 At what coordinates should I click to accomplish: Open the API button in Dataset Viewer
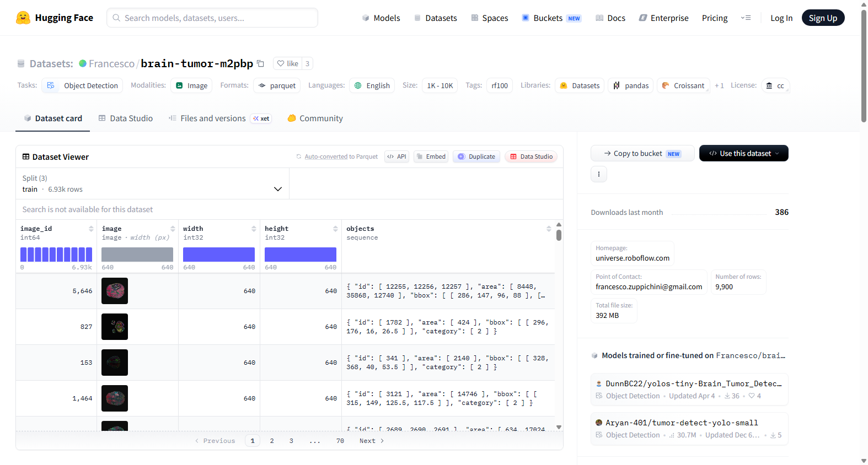tap(397, 156)
